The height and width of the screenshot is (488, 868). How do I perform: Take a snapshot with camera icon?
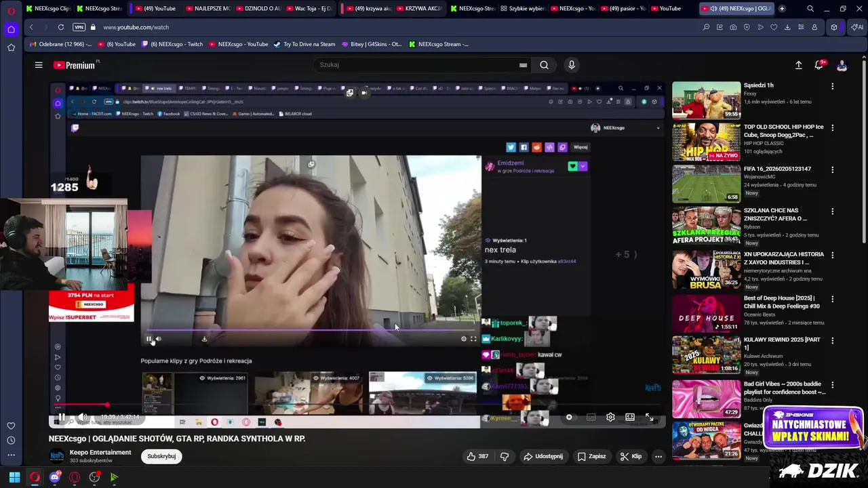[x=733, y=27]
